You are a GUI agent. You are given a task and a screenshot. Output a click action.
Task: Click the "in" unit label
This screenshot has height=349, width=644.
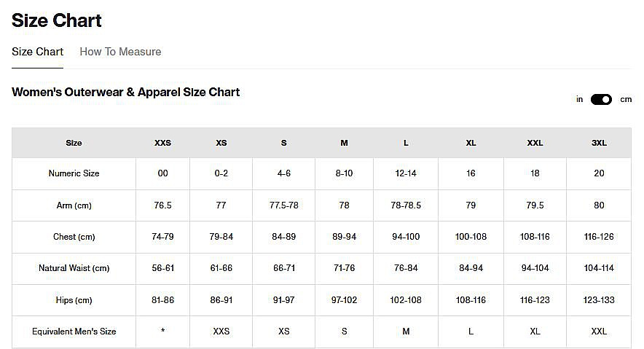(579, 99)
